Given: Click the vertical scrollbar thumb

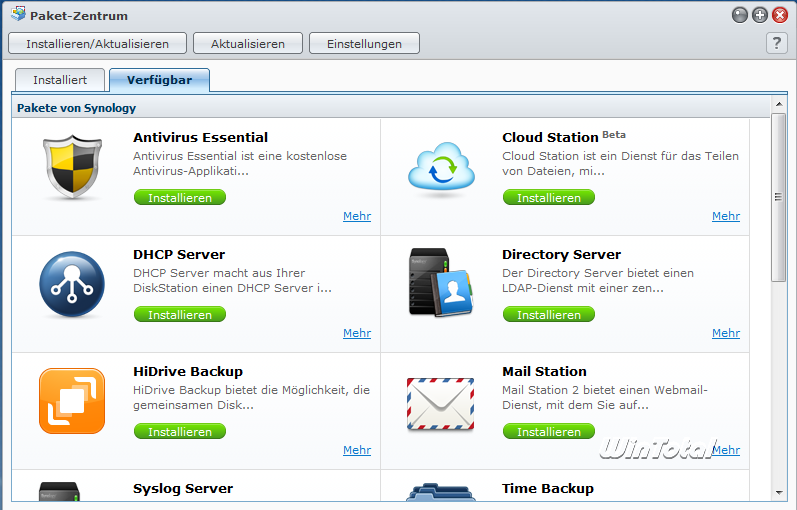Looking at the screenshot, I should tap(778, 197).
